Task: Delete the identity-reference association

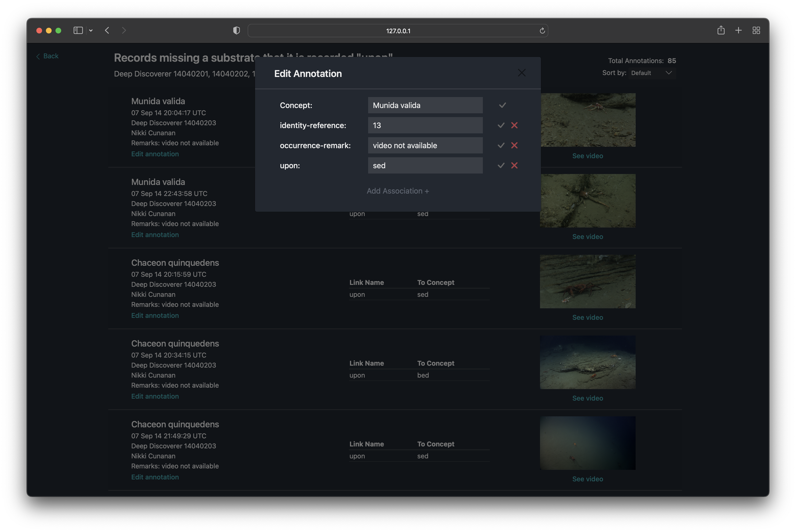Action: (514, 125)
